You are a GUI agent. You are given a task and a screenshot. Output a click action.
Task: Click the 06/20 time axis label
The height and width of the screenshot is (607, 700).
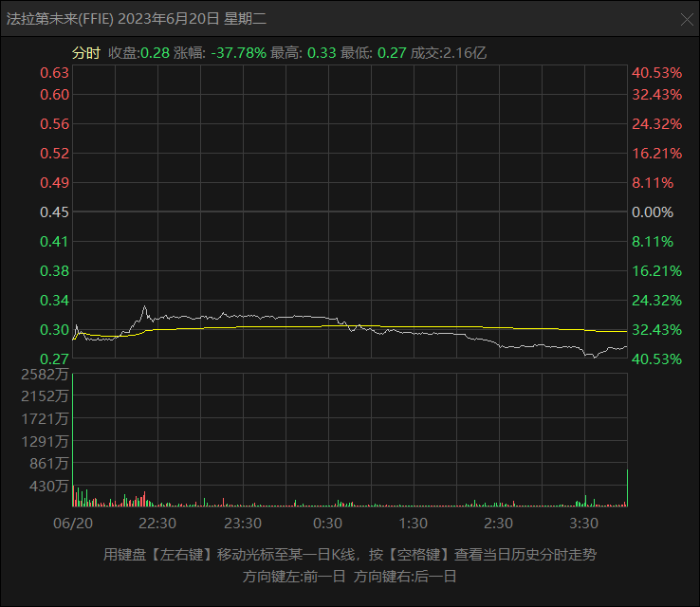tap(73, 524)
